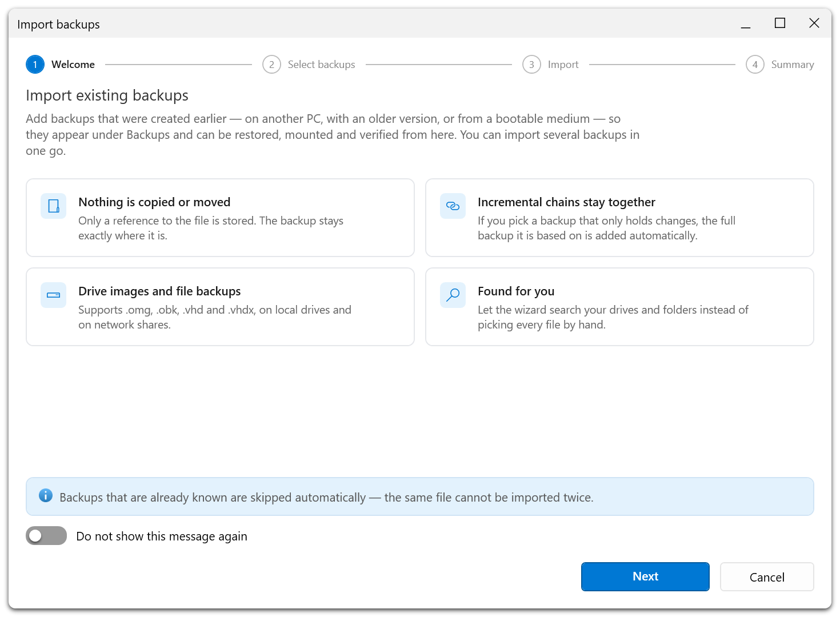Click the magnifier icon beside Found for you
The width and height of the screenshot is (840, 617).
click(x=453, y=295)
